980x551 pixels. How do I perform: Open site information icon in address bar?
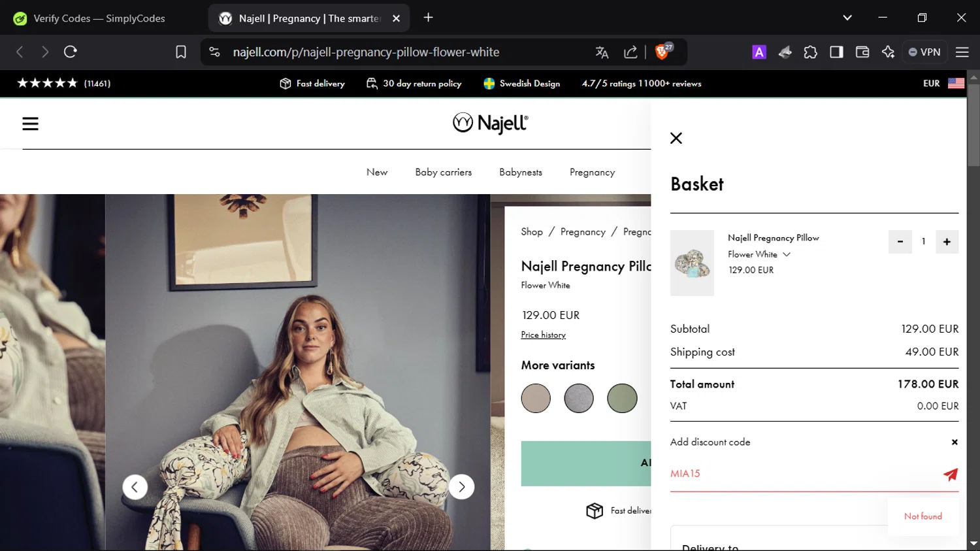click(214, 52)
